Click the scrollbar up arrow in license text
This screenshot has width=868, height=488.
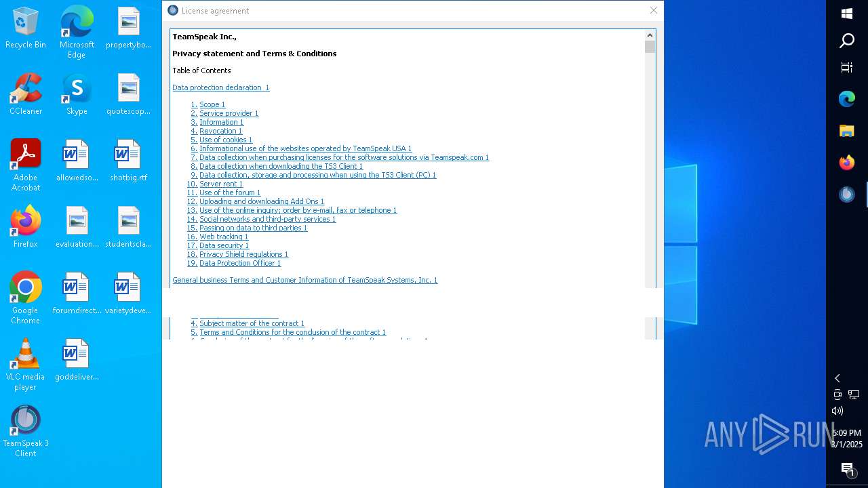[650, 35]
